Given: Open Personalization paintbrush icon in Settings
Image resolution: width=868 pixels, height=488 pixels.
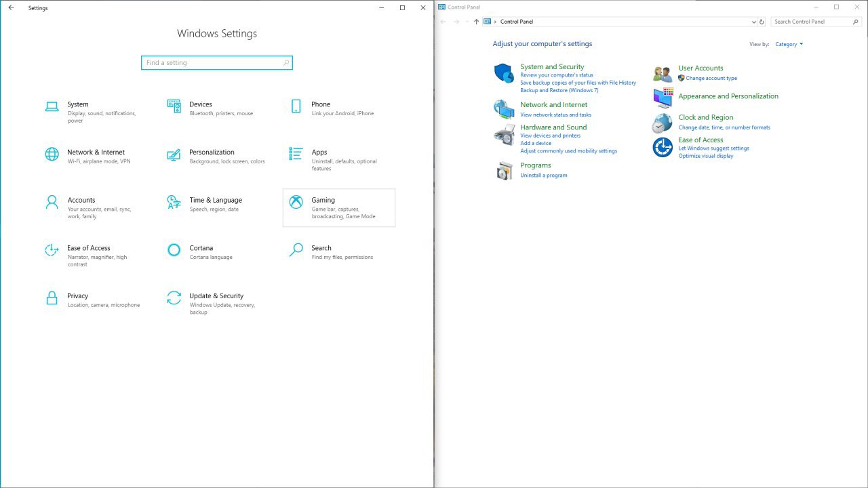Looking at the screenshot, I should point(174,155).
